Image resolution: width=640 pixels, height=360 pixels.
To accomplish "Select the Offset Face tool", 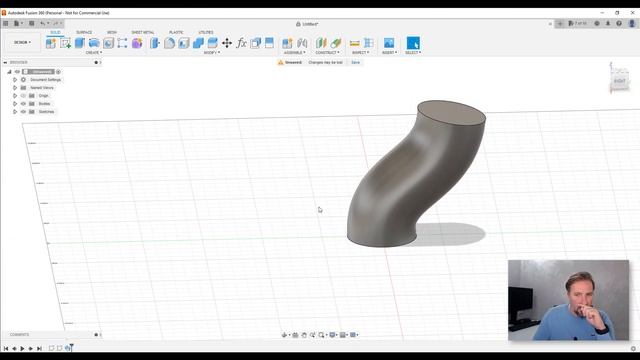I will pyautogui.click(x=213, y=43).
